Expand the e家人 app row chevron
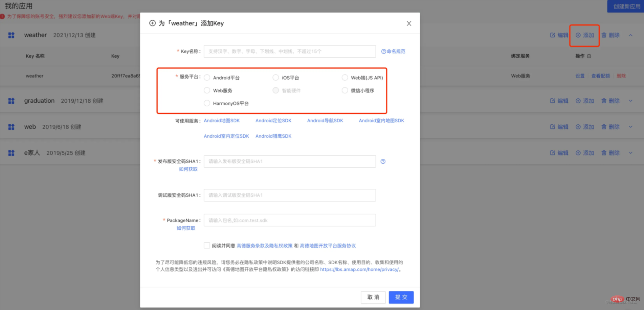This screenshot has width=644, height=310. (x=631, y=153)
